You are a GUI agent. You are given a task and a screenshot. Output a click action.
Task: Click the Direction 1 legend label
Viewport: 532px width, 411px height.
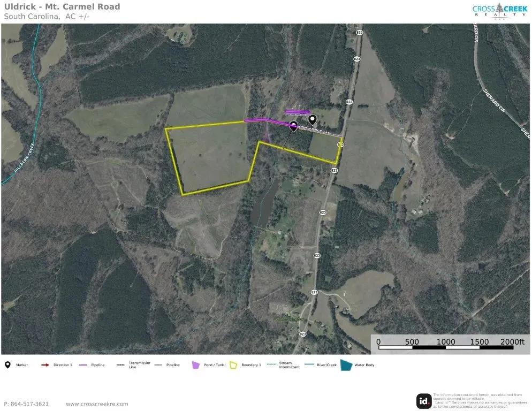tap(63, 365)
